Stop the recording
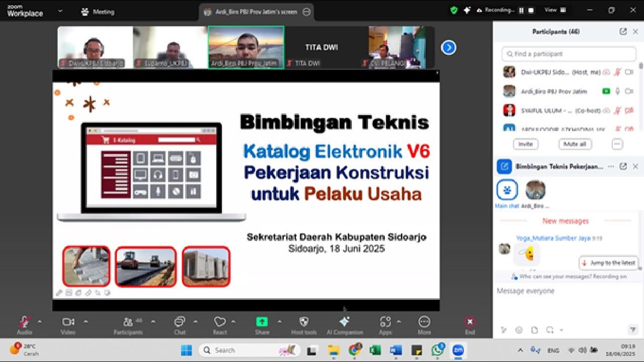The image size is (644, 362). pos(531,10)
